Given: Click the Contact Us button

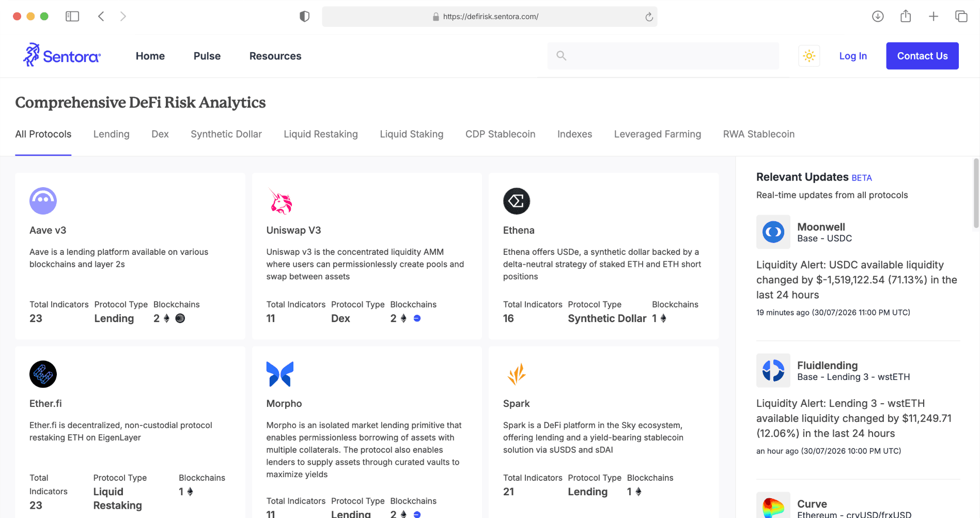Looking at the screenshot, I should pyautogui.click(x=923, y=56).
